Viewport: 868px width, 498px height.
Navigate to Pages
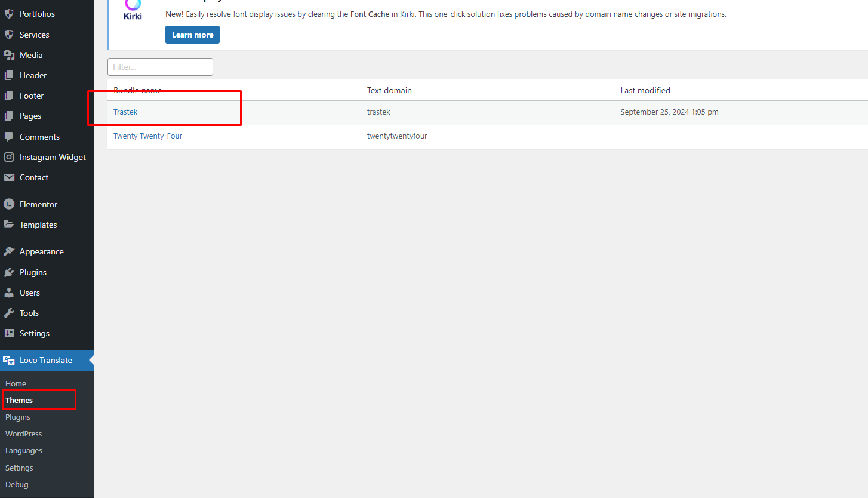30,116
